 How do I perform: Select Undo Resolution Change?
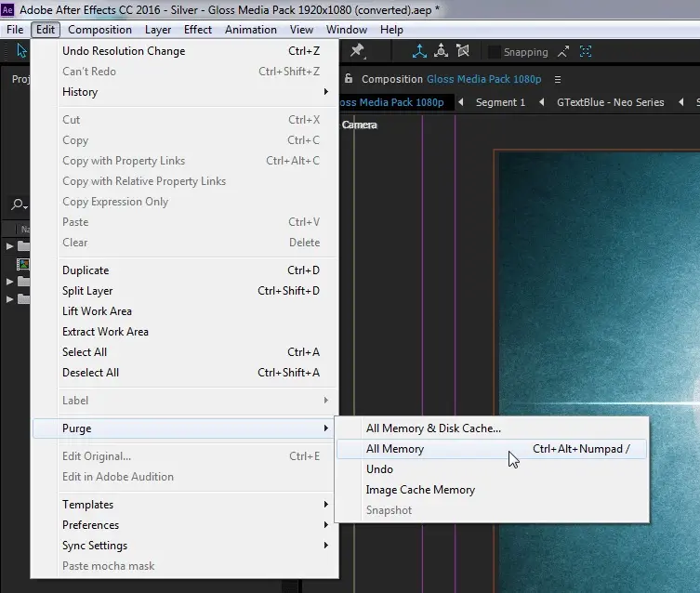click(124, 51)
